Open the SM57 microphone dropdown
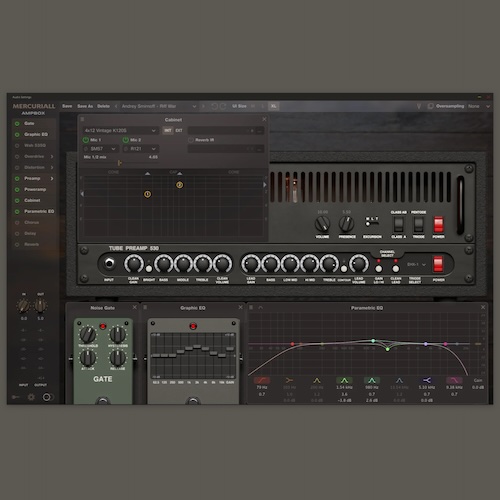Viewport: 500px width, 500px height. click(101, 149)
